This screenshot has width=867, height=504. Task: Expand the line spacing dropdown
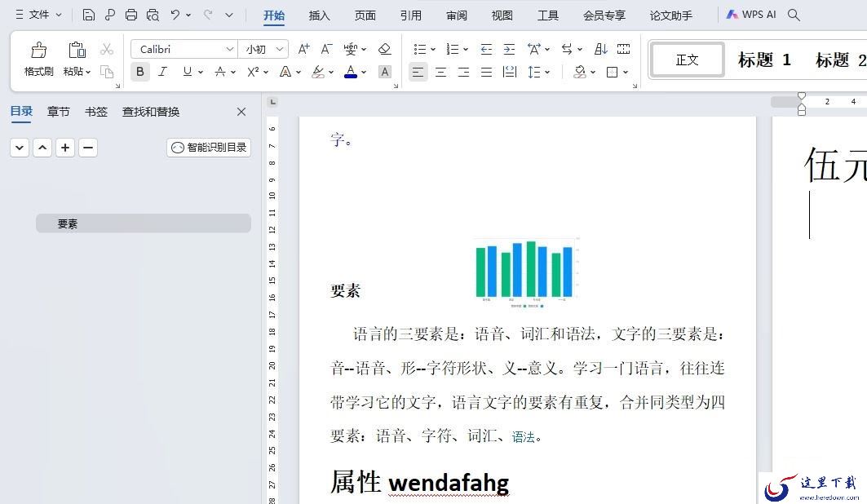click(x=547, y=72)
